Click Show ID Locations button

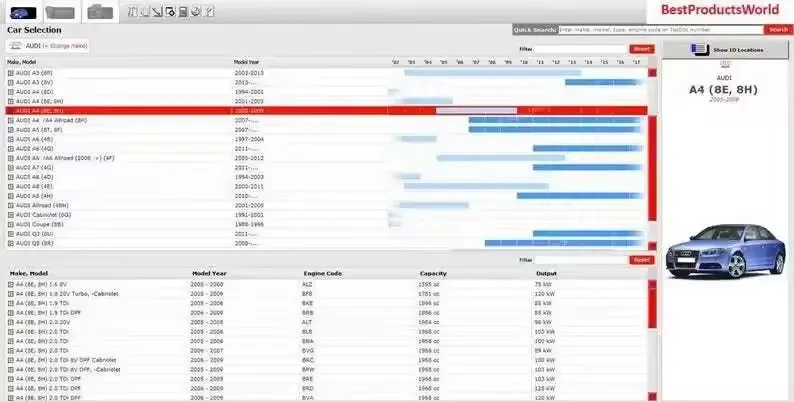[725, 50]
